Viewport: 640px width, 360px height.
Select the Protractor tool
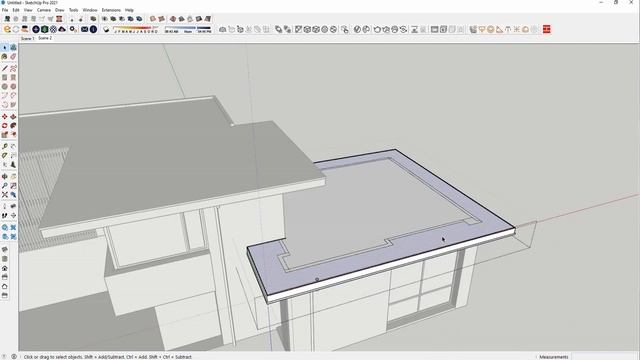click(x=4, y=156)
